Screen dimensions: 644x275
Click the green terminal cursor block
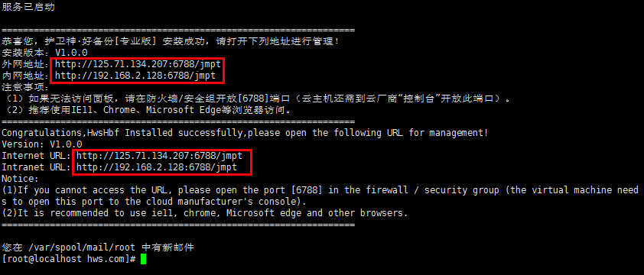point(143,259)
